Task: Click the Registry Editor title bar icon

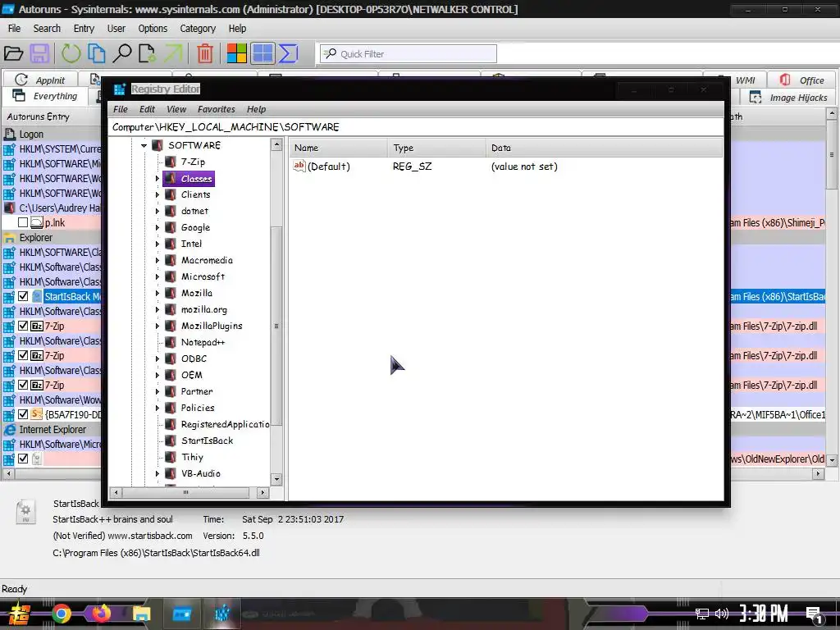Action: coord(120,89)
